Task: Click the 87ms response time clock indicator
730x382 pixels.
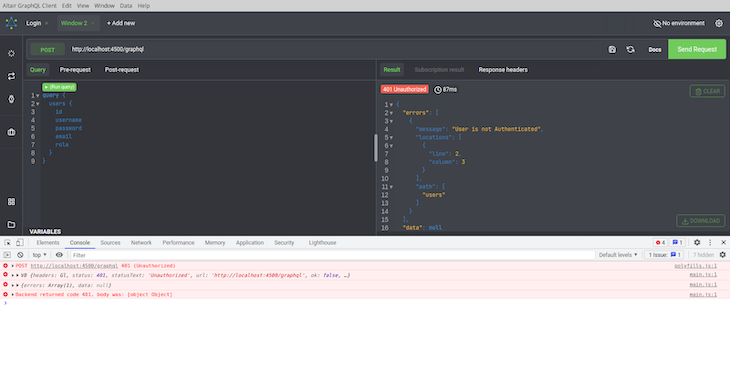Action: click(x=445, y=89)
